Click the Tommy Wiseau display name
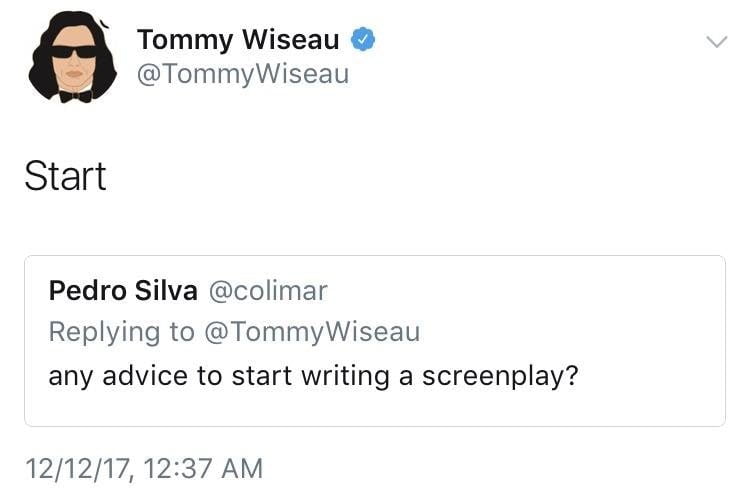 238,40
